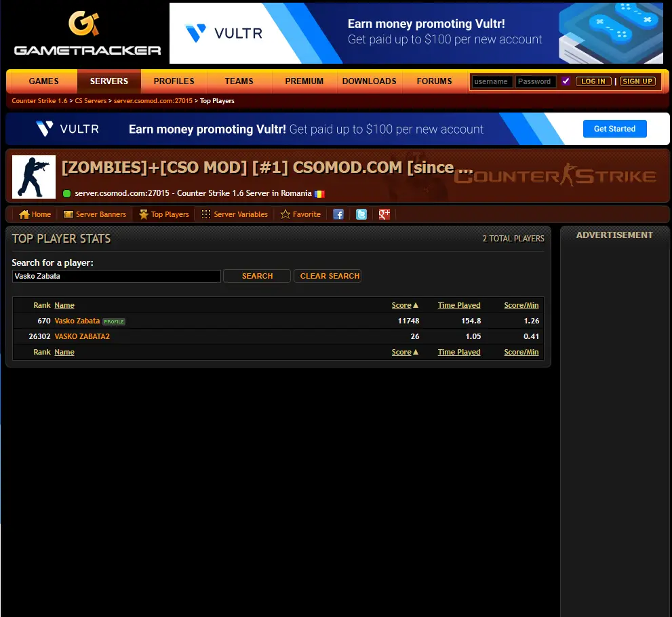
Task: Sort by Time Played in bottom header
Action: 459,352
